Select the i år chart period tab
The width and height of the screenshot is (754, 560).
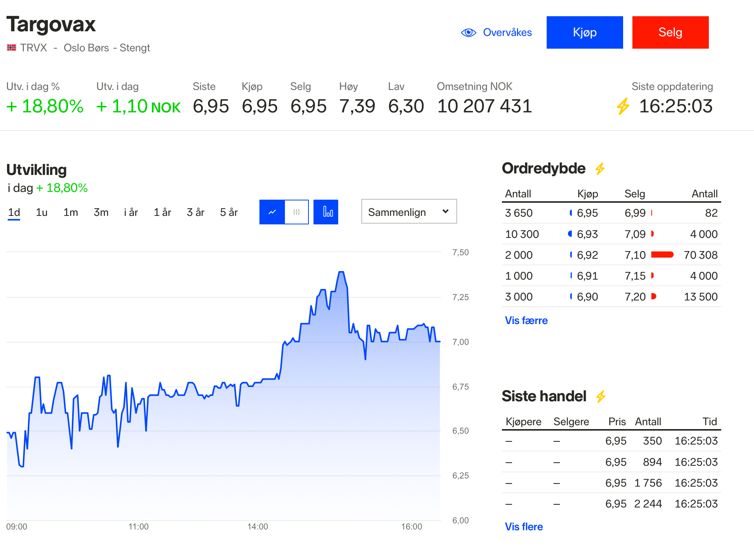click(131, 212)
